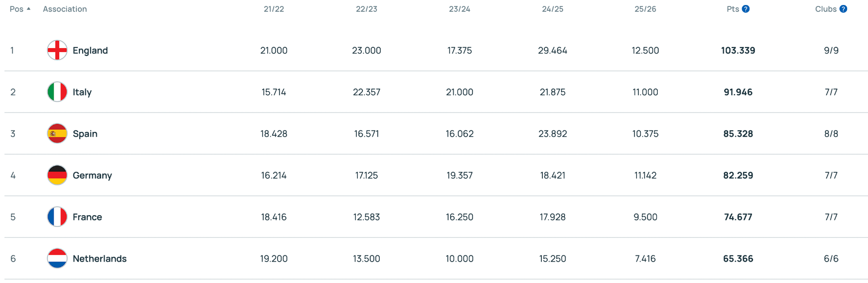Viewport: 868px width, 283px height.
Task: Select the 21/22 season column header
Action: 274,9
